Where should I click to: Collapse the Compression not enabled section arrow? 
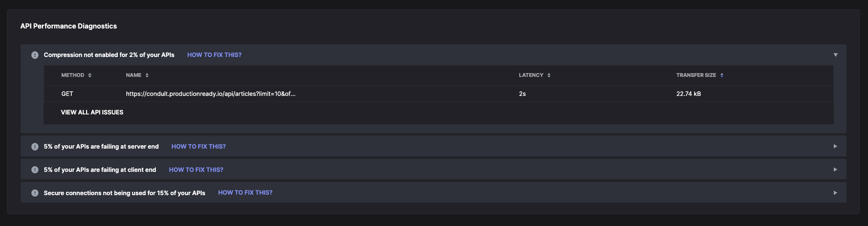click(x=835, y=55)
